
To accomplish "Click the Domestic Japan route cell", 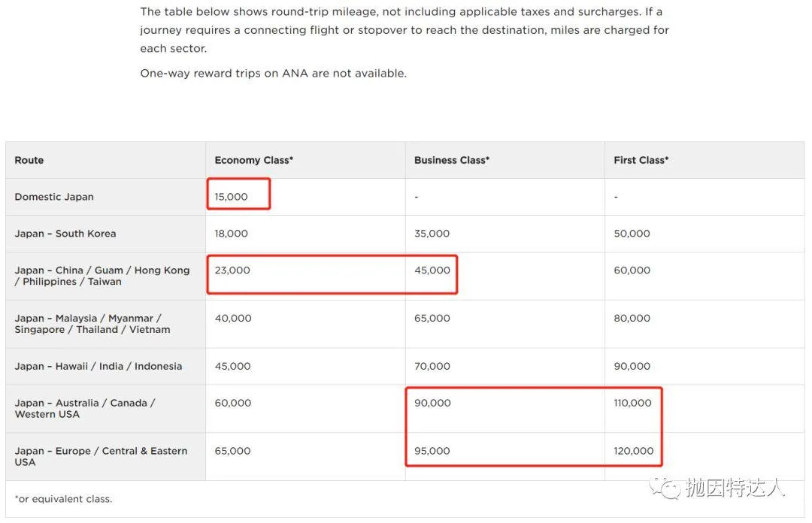I will 54,197.
